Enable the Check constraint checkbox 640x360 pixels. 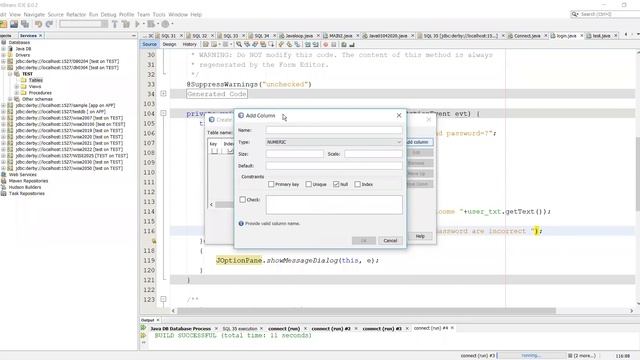pyautogui.click(x=243, y=200)
